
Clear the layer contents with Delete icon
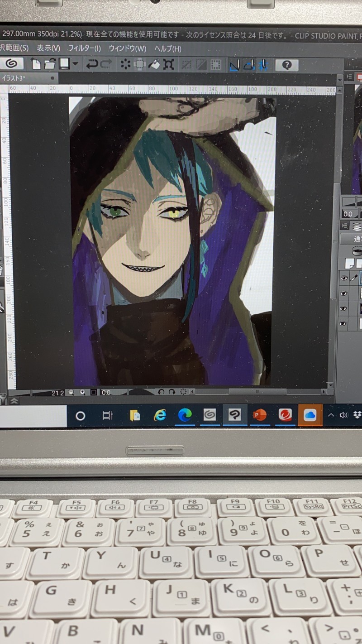[125, 65]
